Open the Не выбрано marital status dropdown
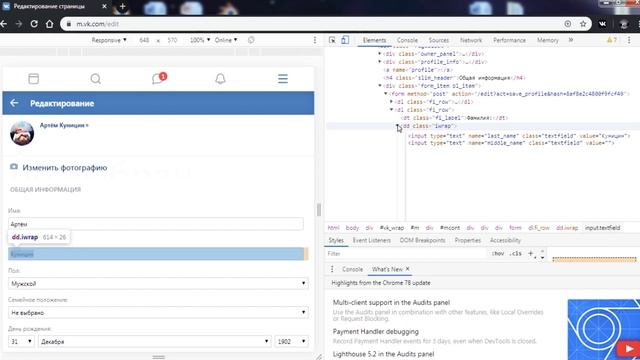Screen dimensions: 640x360 (x=158, y=312)
